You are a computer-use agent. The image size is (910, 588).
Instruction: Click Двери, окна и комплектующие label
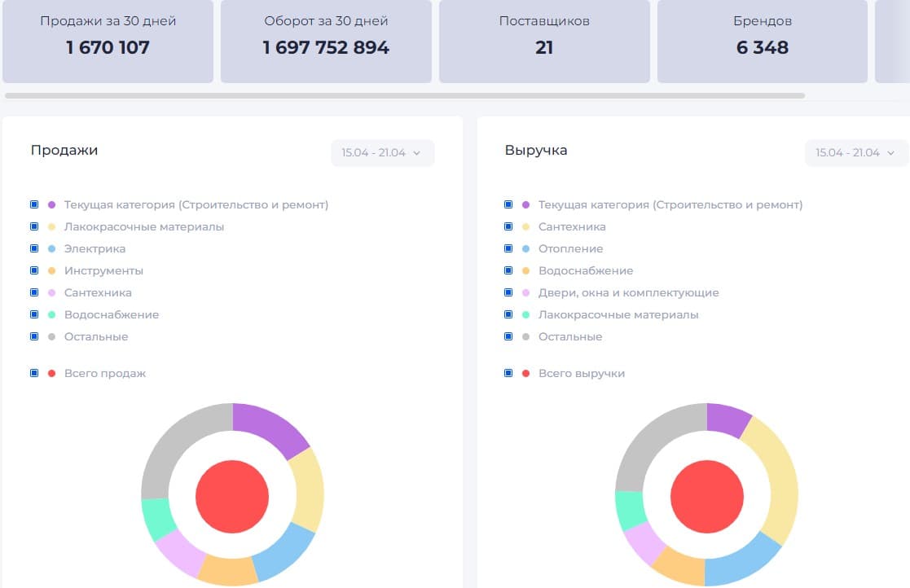pyautogui.click(x=628, y=293)
